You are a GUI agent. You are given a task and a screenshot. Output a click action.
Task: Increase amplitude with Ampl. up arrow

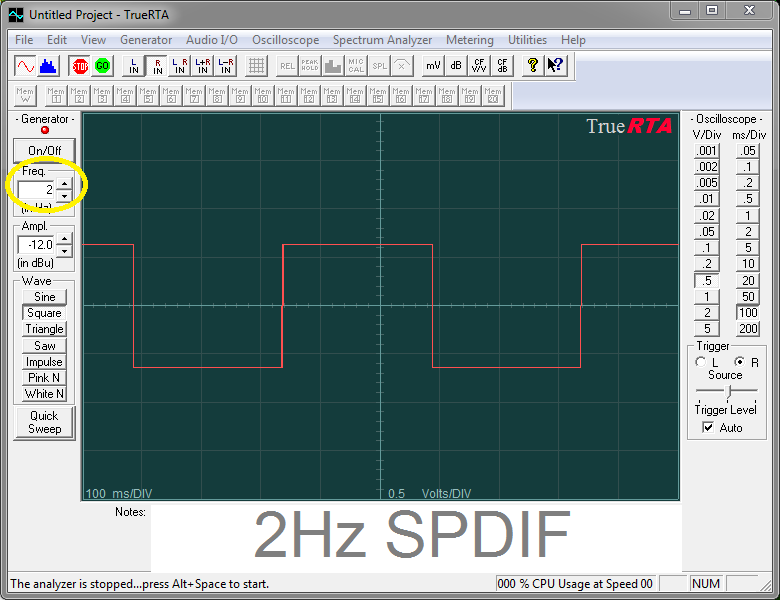pyautogui.click(x=64, y=239)
